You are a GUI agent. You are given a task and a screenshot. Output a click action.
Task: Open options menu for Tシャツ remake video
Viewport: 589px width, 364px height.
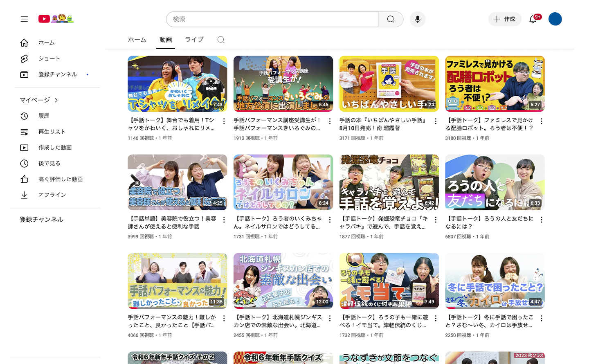coord(224,121)
